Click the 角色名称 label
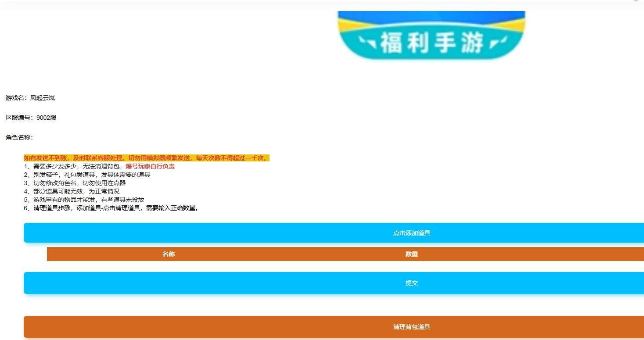This screenshot has height=340, width=644. [19, 137]
